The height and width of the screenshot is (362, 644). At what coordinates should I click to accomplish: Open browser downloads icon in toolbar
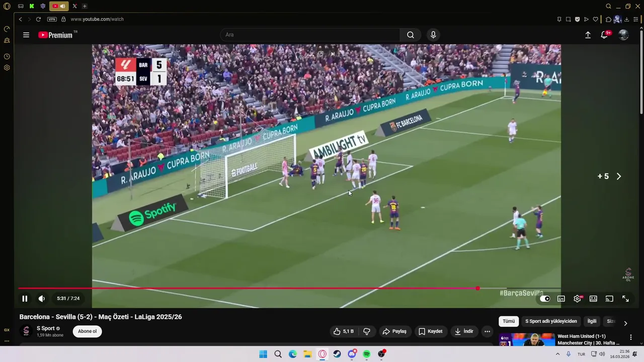[x=626, y=19]
